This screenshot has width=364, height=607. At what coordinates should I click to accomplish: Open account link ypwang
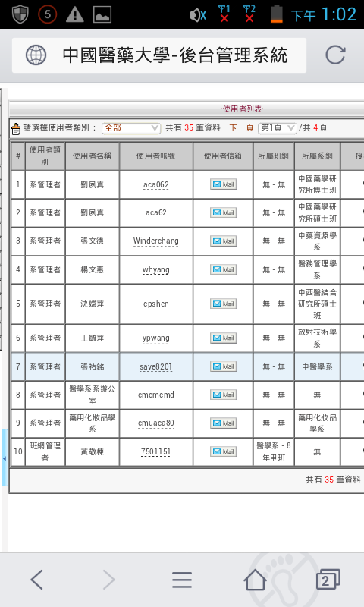[x=156, y=338]
